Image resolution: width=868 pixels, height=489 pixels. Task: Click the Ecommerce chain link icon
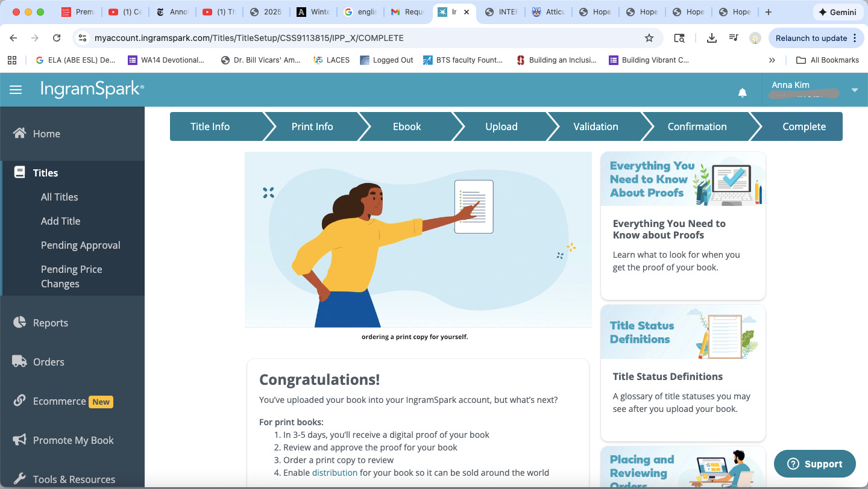coord(20,400)
